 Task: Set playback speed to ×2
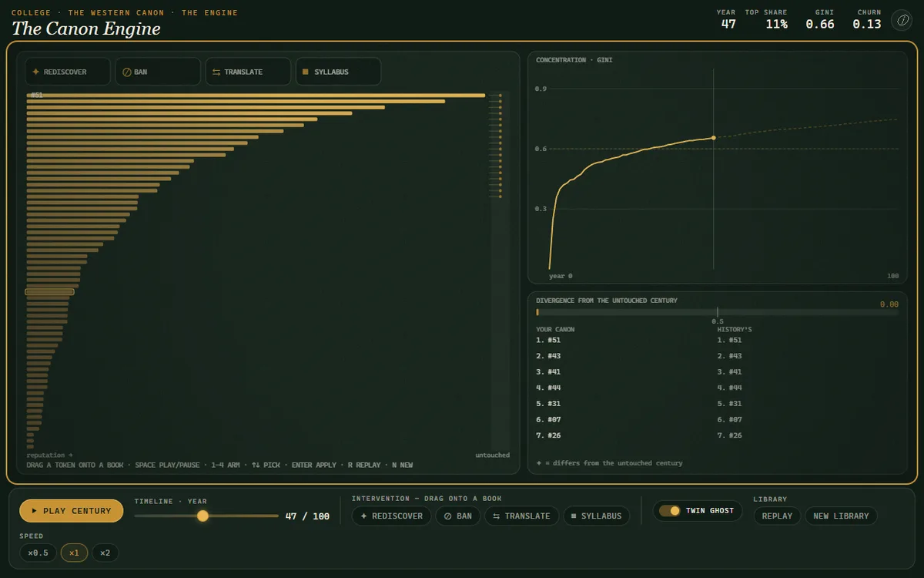click(105, 553)
